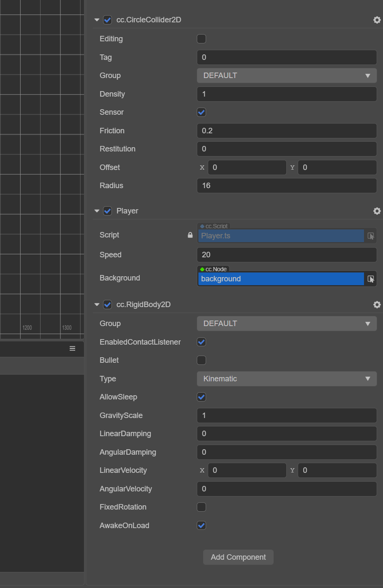
Task: Enable FixedRotation checkbox
Action: pyautogui.click(x=201, y=507)
